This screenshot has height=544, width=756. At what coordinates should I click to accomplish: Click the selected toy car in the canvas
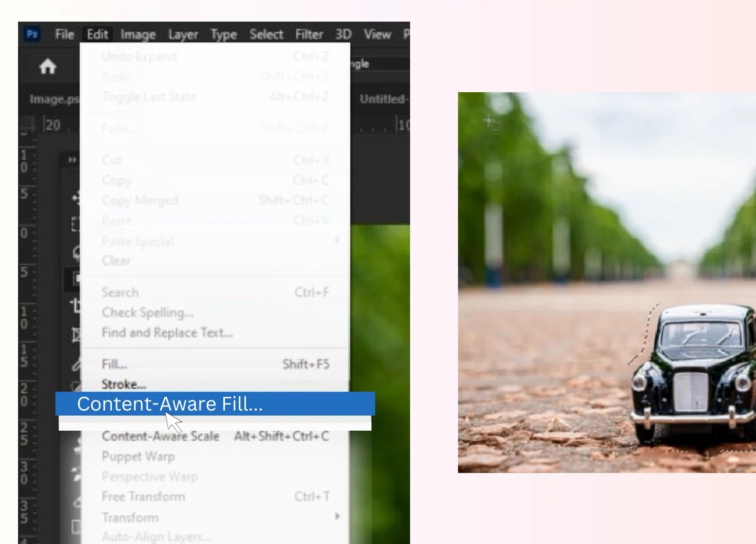696,383
